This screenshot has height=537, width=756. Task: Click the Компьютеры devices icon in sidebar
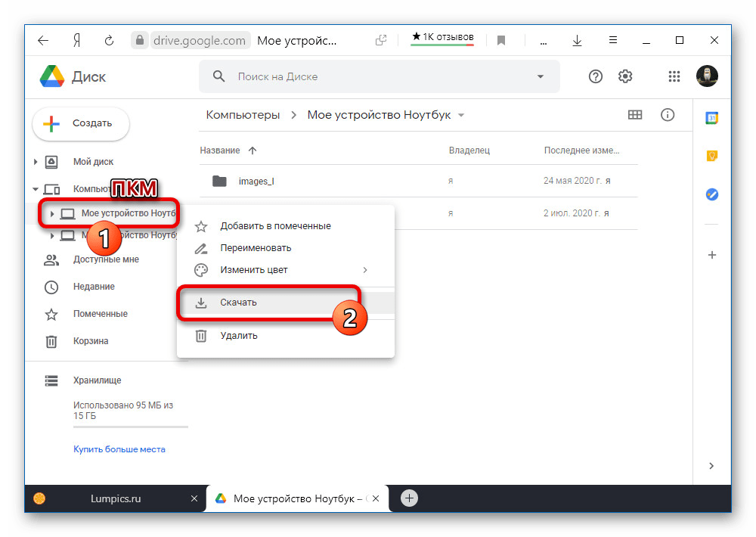point(51,189)
